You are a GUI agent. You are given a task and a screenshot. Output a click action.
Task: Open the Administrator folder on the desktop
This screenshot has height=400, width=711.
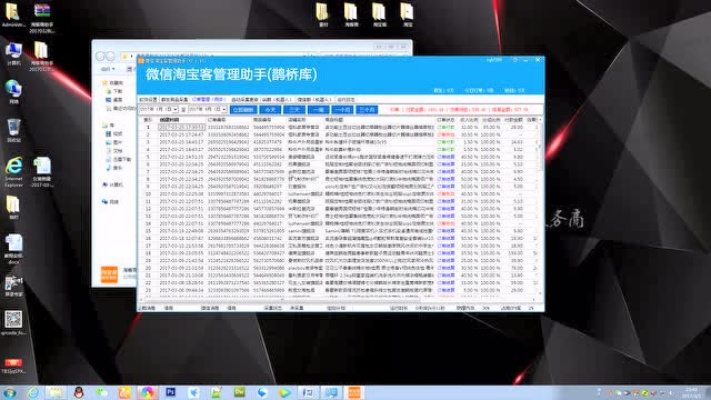point(13,14)
